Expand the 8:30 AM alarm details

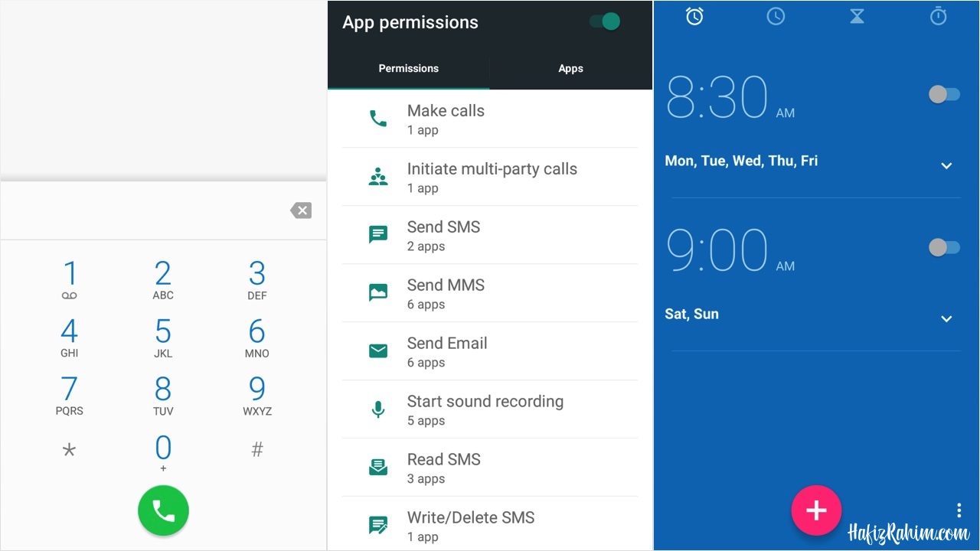pos(946,166)
